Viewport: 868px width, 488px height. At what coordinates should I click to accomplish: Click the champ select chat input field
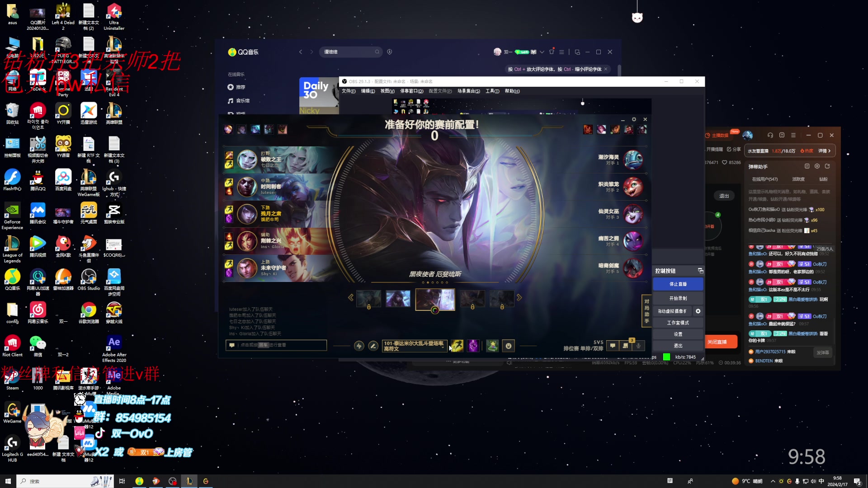[276, 345]
